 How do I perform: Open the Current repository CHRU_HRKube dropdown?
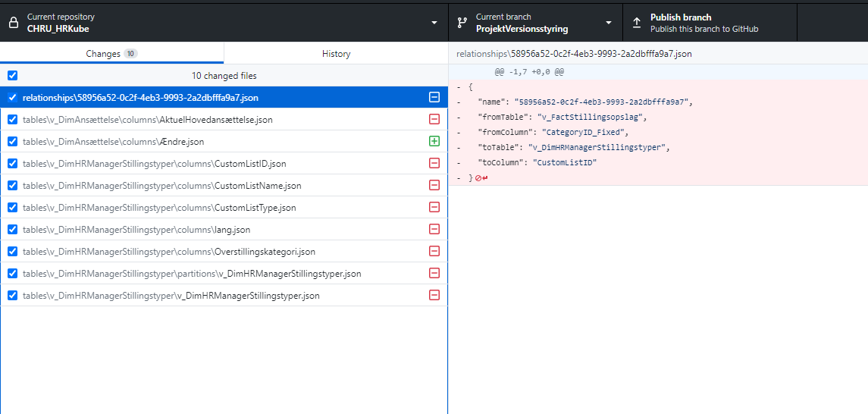click(224, 23)
